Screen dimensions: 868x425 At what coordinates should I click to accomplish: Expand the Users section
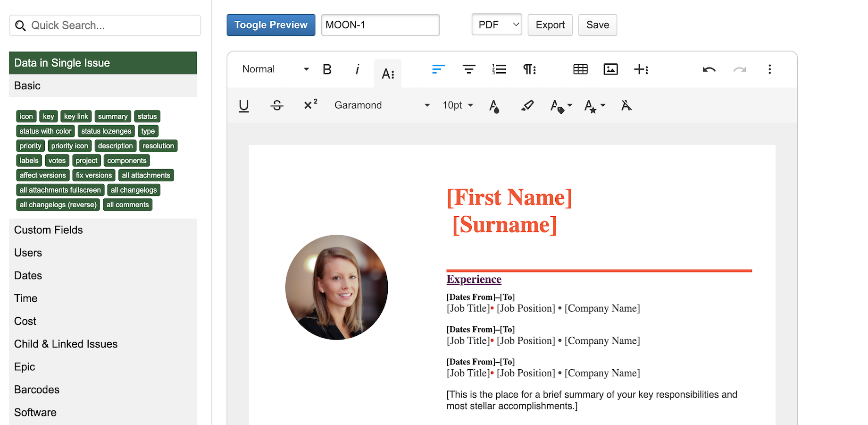tap(103, 253)
